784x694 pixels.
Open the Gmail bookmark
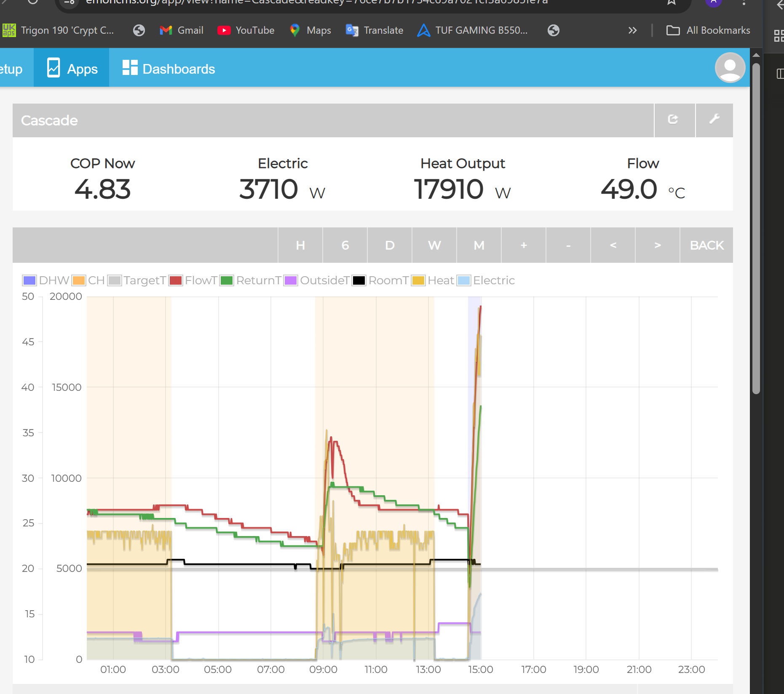[182, 30]
